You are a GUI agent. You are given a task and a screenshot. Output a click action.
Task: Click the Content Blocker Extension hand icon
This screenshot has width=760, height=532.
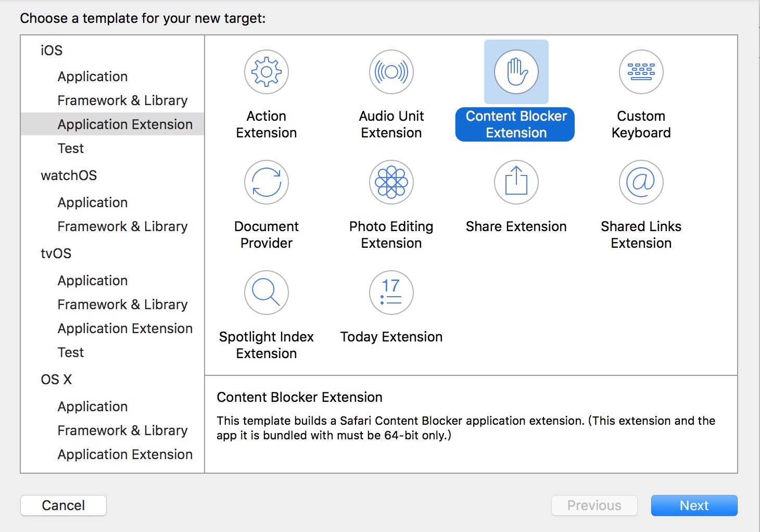click(516, 72)
